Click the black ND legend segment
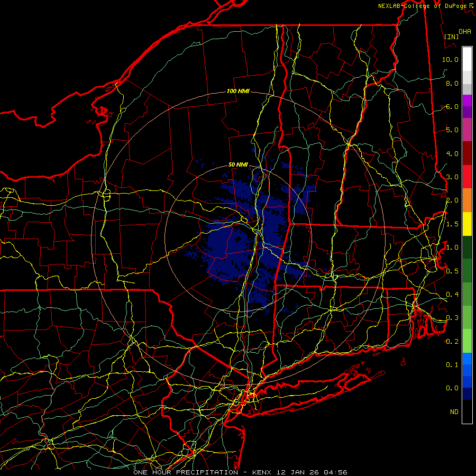Viewport: 476px width, 476px height. (x=467, y=411)
